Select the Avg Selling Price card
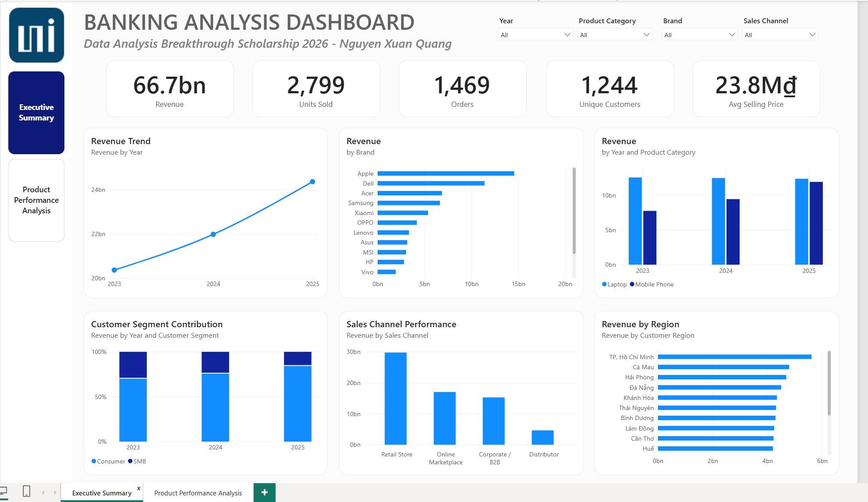Image resolution: width=868 pixels, height=502 pixels. (756, 89)
